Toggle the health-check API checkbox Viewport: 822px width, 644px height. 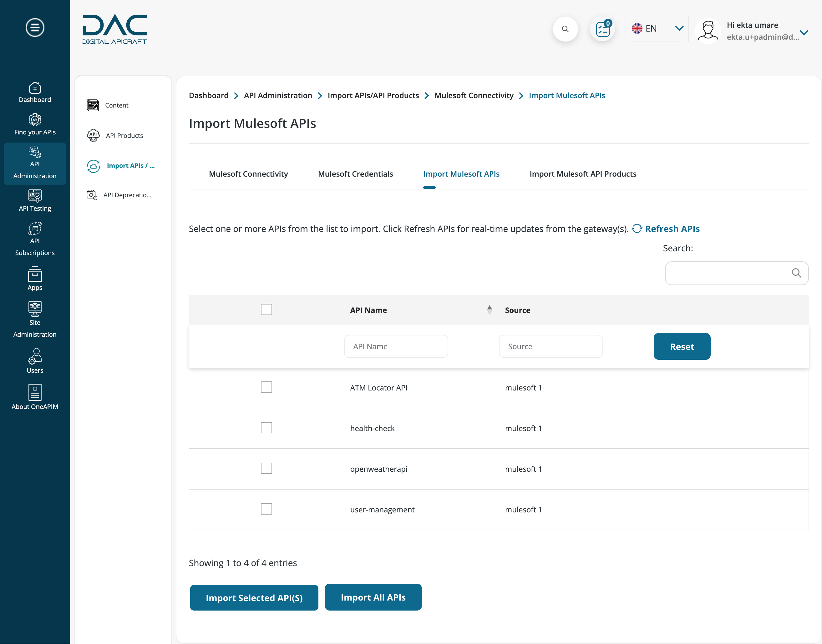tap(266, 427)
